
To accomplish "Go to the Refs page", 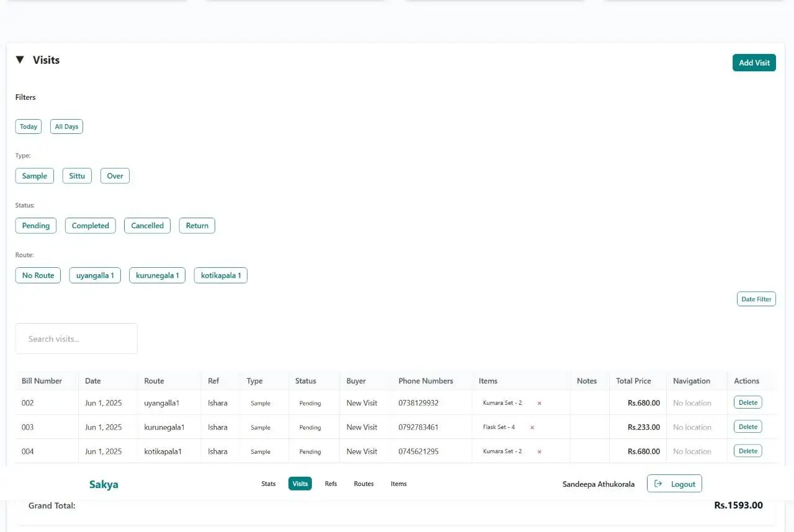I will [331, 484].
